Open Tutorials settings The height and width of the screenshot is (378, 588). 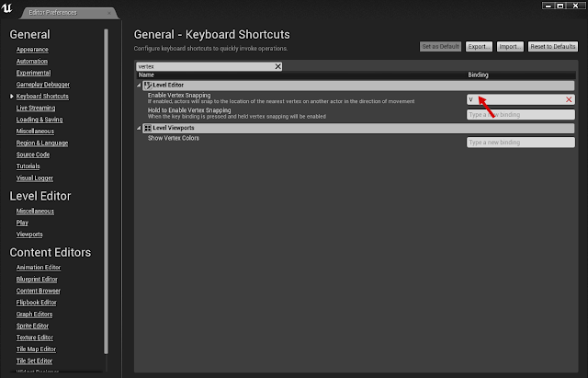pos(28,166)
